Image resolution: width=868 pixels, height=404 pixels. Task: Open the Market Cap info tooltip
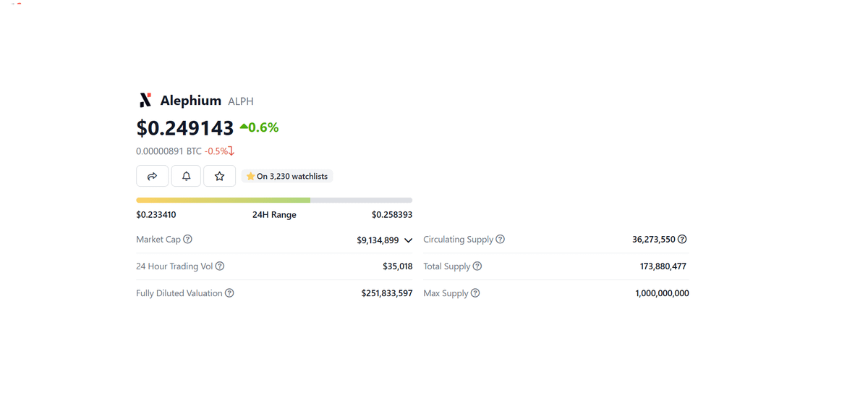pos(188,240)
